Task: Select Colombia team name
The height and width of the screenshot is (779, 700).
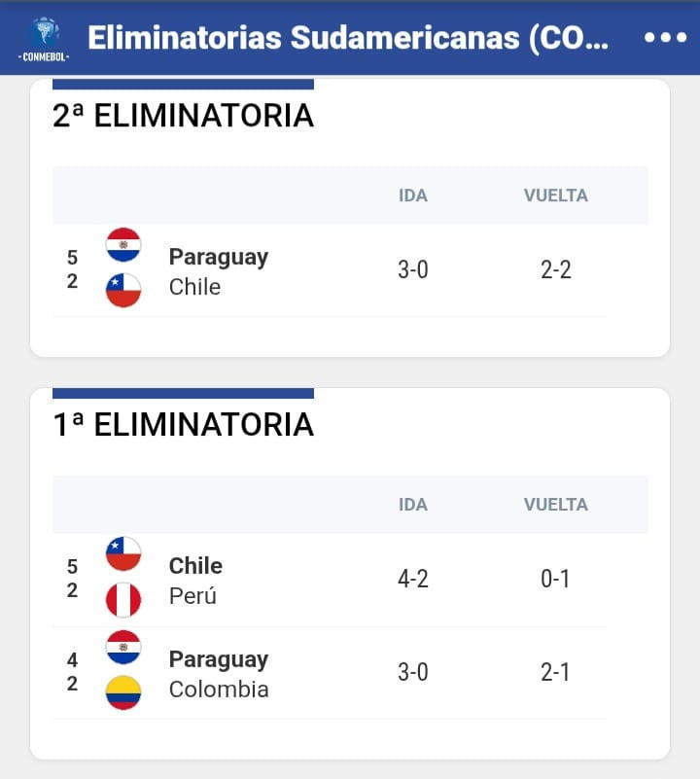Action: pyautogui.click(x=219, y=690)
